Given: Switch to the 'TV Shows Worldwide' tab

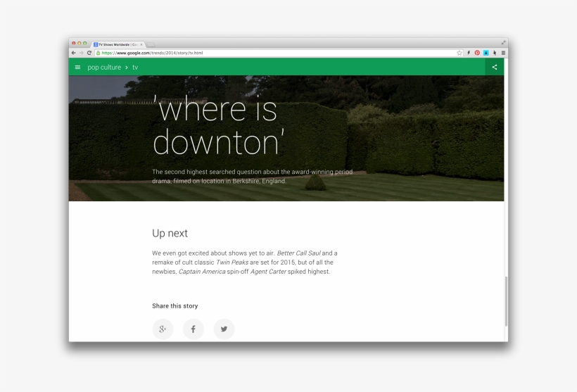Looking at the screenshot, I should point(117,44).
